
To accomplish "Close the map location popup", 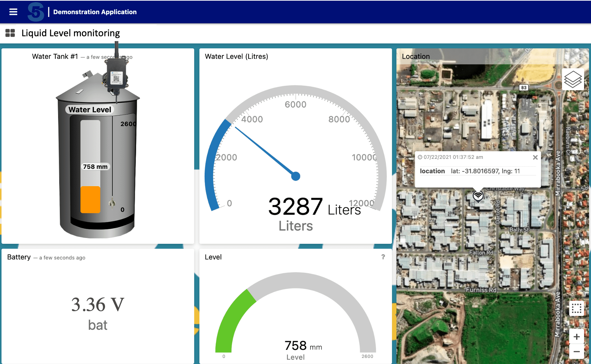I will [x=535, y=157].
